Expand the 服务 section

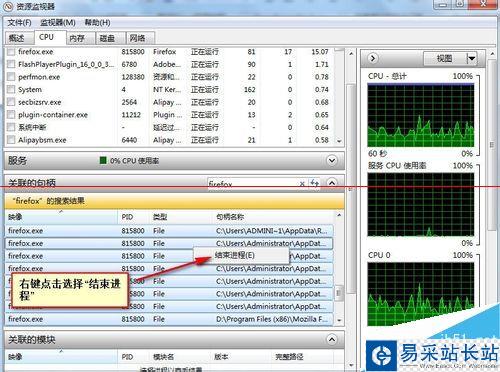click(332, 160)
